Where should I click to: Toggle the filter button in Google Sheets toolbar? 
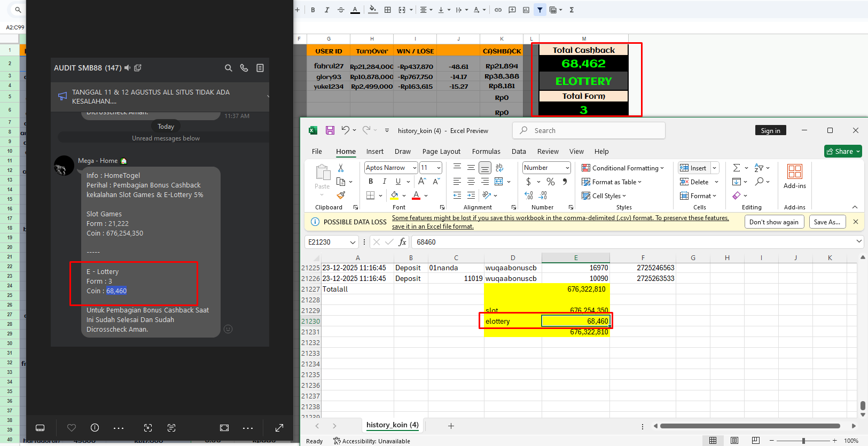pos(540,10)
